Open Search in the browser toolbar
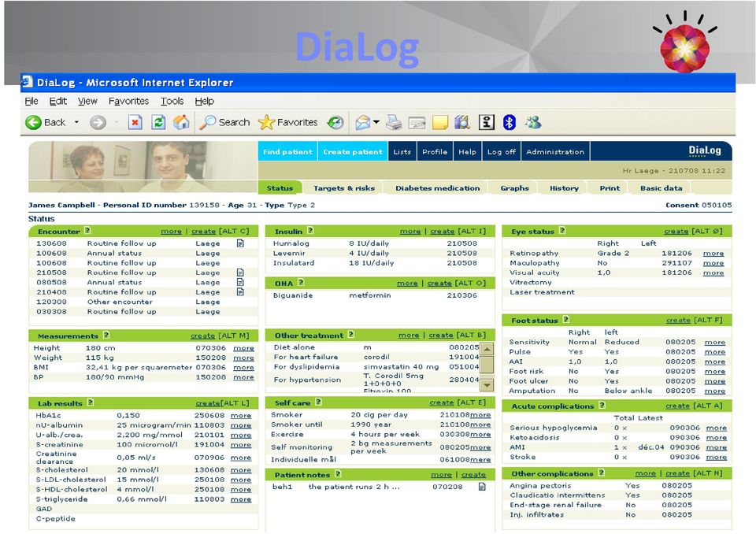 [x=225, y=123]
